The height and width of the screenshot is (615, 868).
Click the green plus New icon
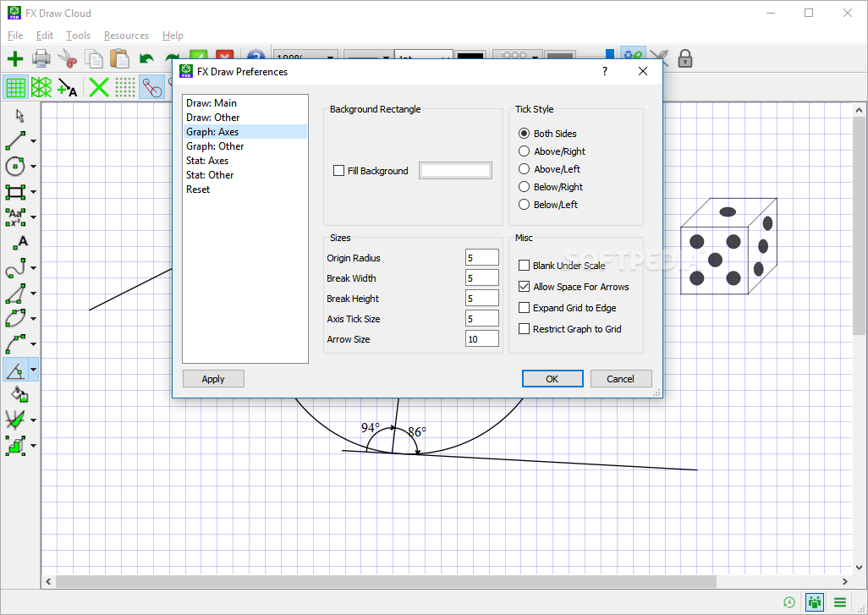point(15,58)
